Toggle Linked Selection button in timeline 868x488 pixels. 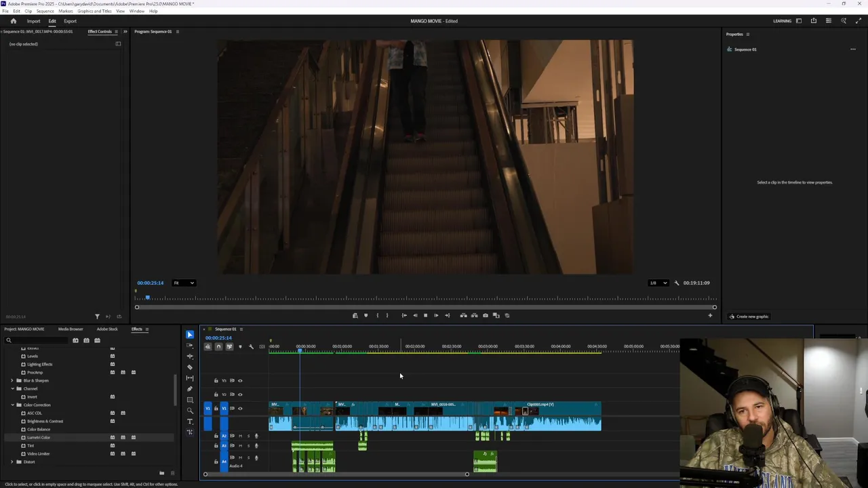[229, 347]
